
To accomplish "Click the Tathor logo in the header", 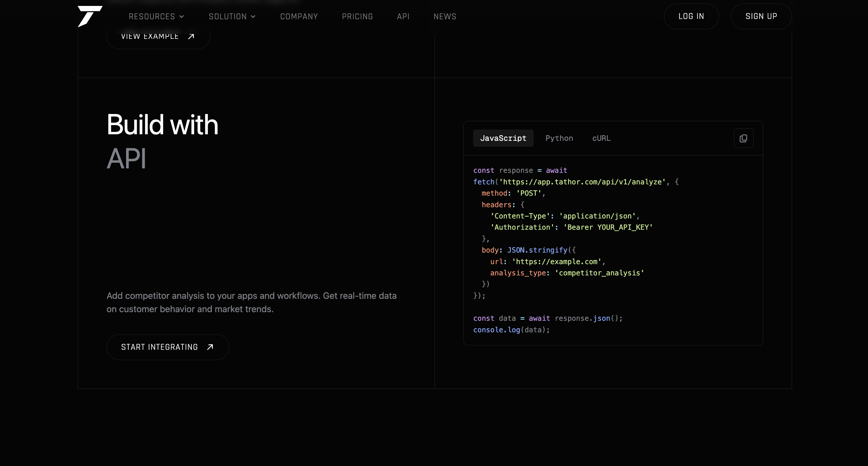I will [x=90, y=16].
